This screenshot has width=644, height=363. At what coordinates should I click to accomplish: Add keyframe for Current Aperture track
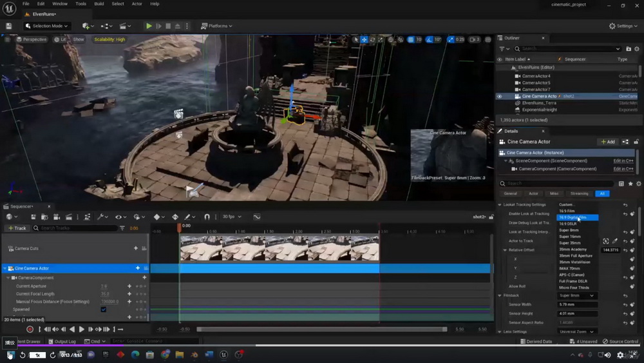(x=129, y=286)
